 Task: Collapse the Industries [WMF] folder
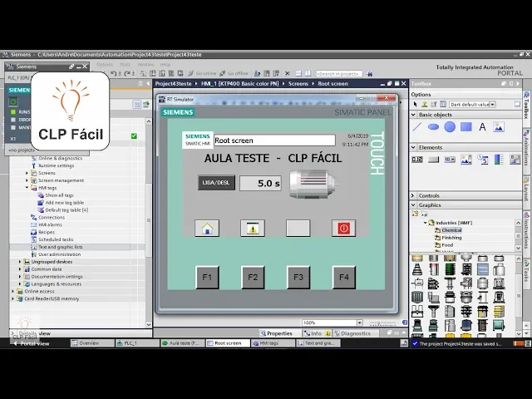(425, 223)
